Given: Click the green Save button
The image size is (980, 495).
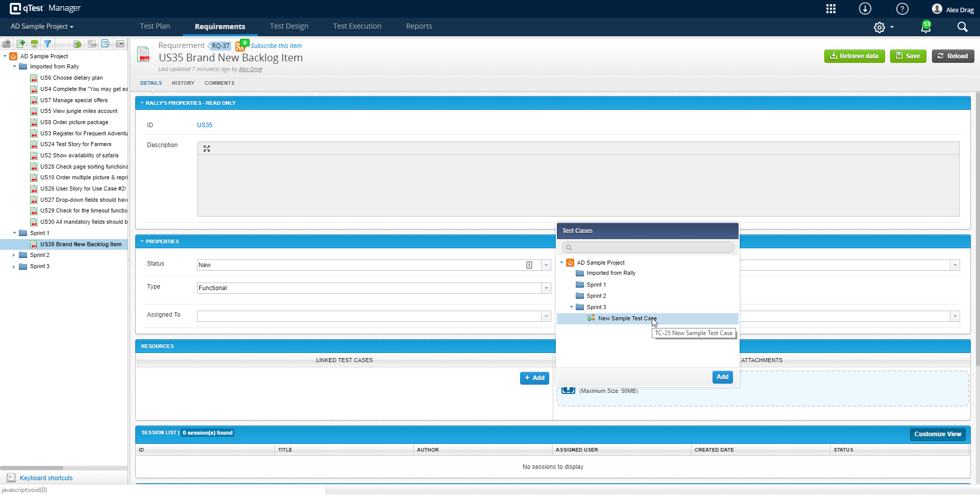Looking at the screenshot, I should coord(908,56).
